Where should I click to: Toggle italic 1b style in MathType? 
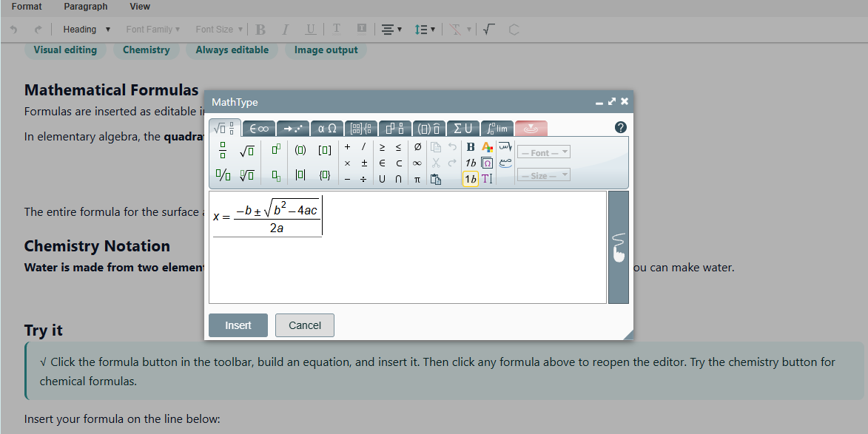point(471,163)
